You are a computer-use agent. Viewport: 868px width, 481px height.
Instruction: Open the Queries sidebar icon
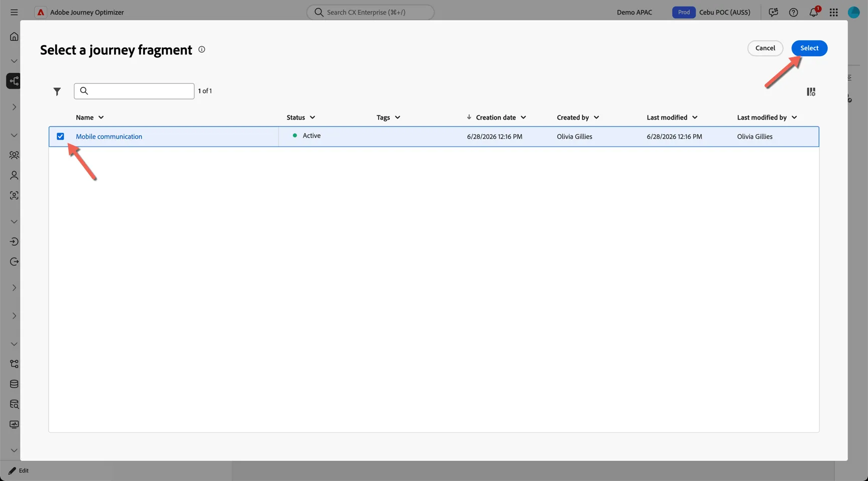pyautogui.click(x=14, y=404)
